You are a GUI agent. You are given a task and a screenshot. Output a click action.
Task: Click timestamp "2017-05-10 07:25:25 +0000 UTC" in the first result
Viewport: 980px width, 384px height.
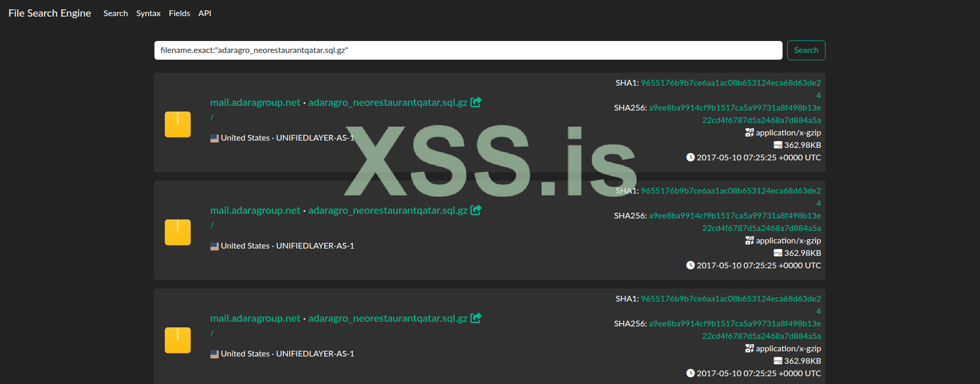coord(759,158)
